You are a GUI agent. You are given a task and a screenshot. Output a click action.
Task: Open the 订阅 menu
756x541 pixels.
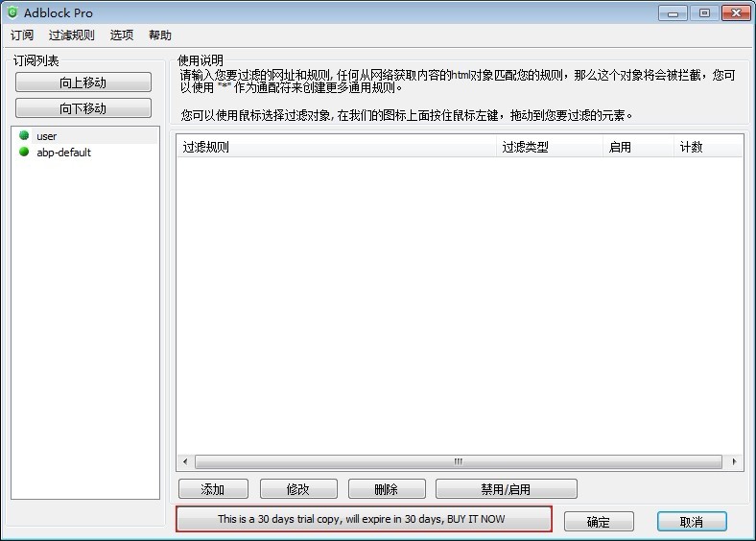(x=22, y=35)
